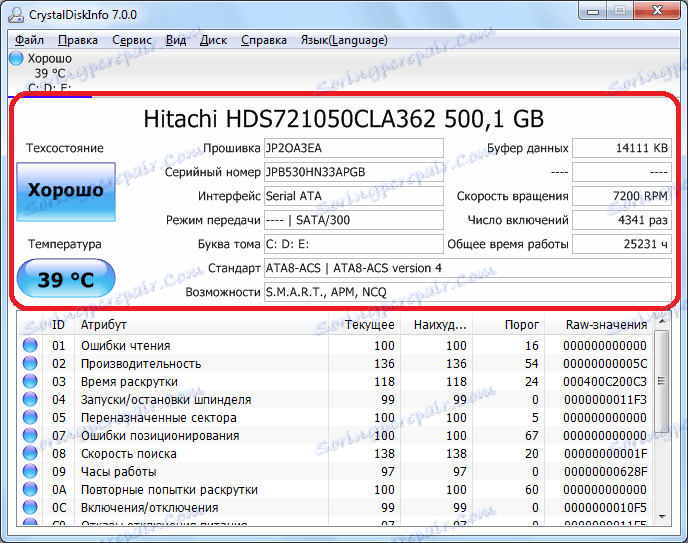Screen dimensions: 688x543
Task: Click raw value 0000000010F5
Action: click(605, 507)
